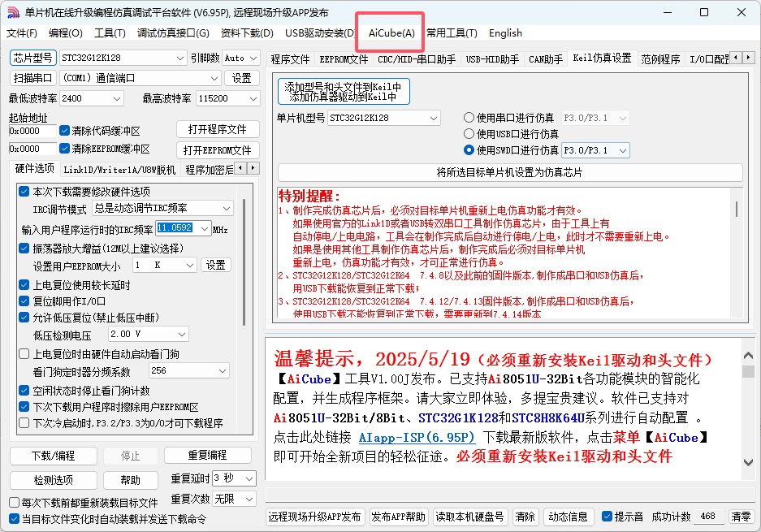Open the 低压检测电压 2.00 V dropdown

pyautogui.click(x=148, y=334)
